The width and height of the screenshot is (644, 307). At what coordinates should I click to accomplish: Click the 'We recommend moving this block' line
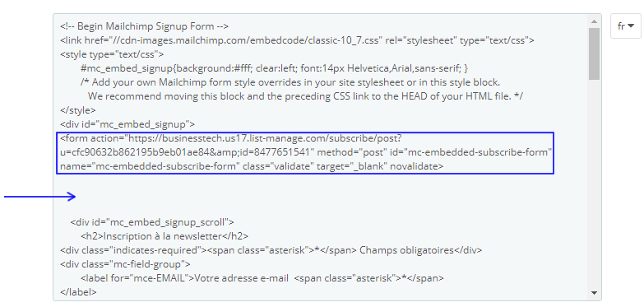pyautogui.click(x=305, y=96)
